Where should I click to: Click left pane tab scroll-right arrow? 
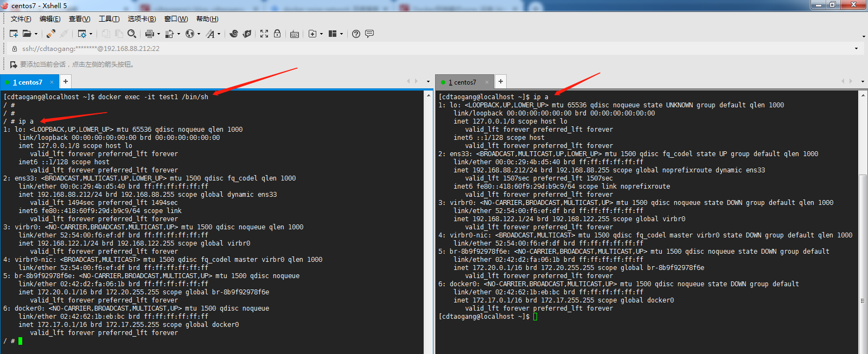click(416, 81)
